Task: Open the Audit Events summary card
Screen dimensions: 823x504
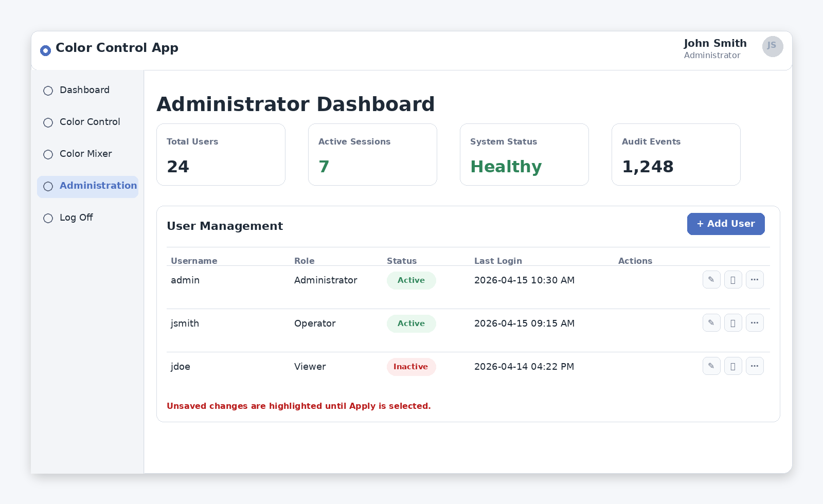Action: point(675,154)
